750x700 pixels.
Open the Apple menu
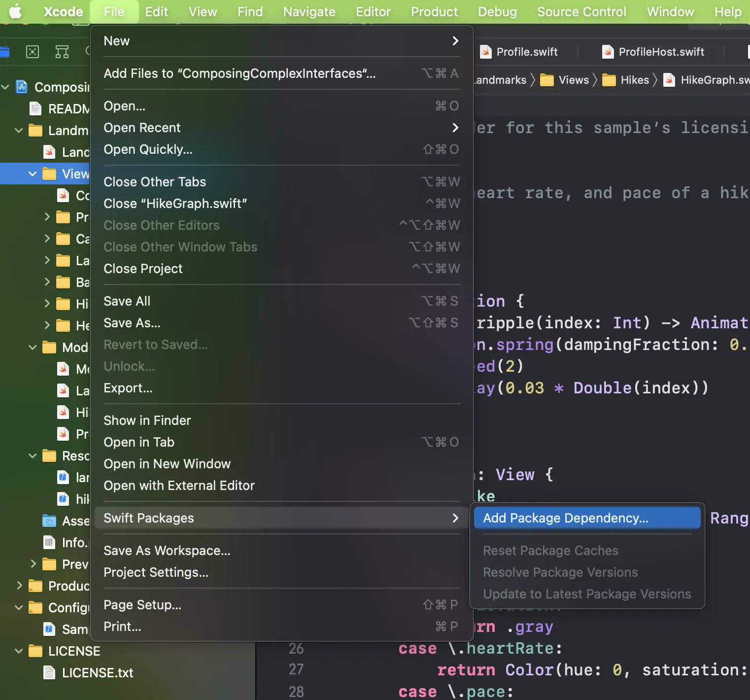15,11
